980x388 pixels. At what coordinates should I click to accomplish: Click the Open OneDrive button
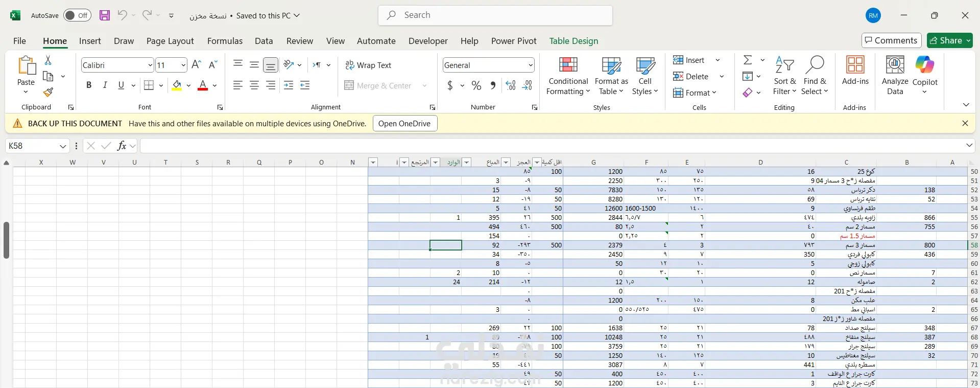click(404, 124)
